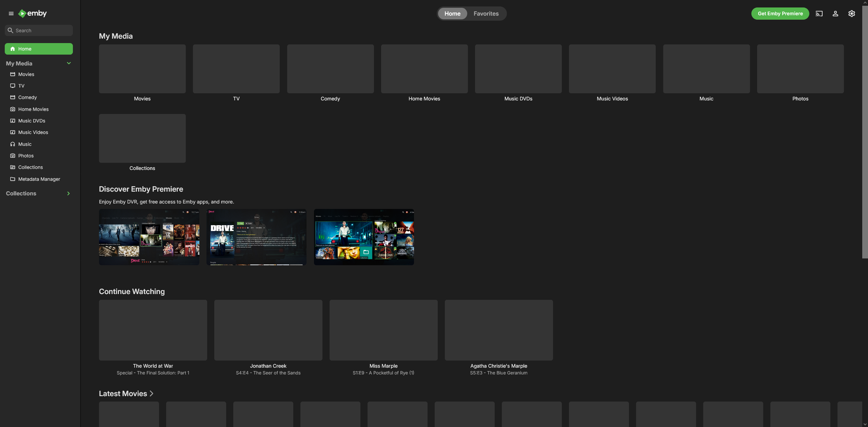
Task: Select Music Videos from the sidebar
Action: tap(33, 132)
